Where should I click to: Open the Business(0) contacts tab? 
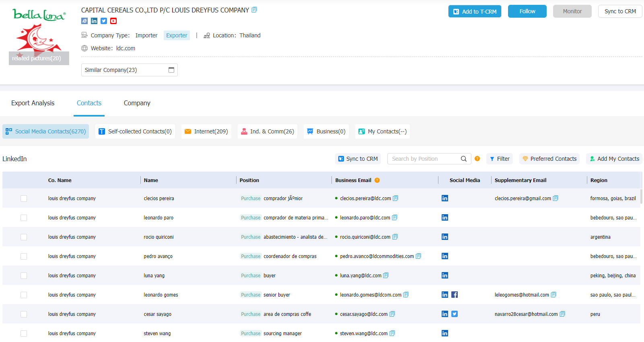tap(326, 131)
